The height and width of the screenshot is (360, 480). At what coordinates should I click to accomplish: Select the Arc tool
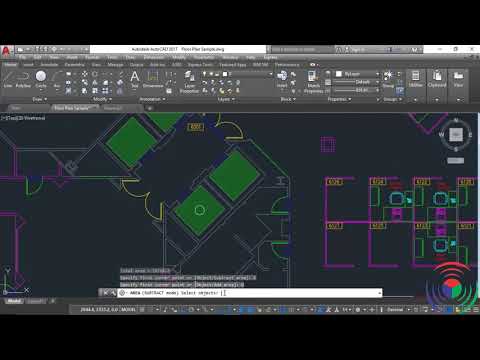pos(57,79)
